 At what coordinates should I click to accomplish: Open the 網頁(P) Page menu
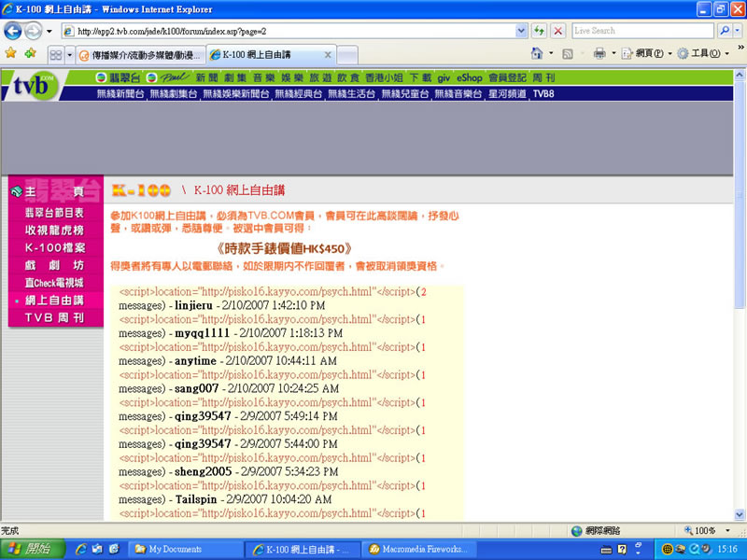tap(646, 53)
